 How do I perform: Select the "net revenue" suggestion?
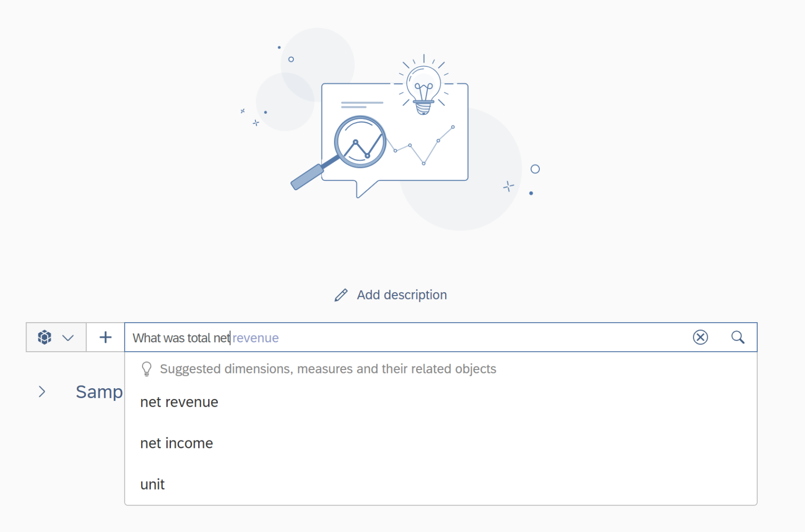(179, 402)
